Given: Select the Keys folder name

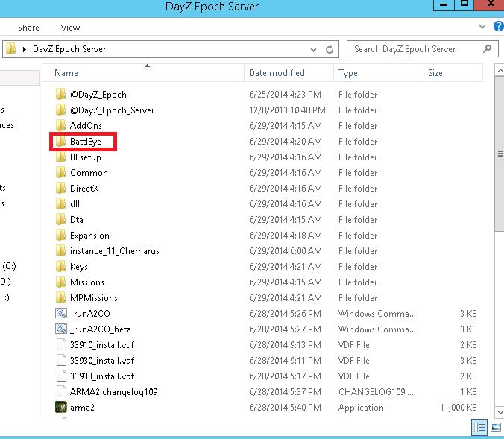Looking at the screenshot, I should tap(79, 267).
